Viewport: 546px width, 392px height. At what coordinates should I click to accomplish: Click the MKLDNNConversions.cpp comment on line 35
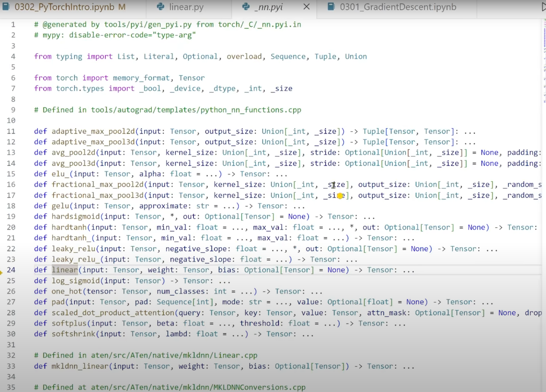(170, 388)
